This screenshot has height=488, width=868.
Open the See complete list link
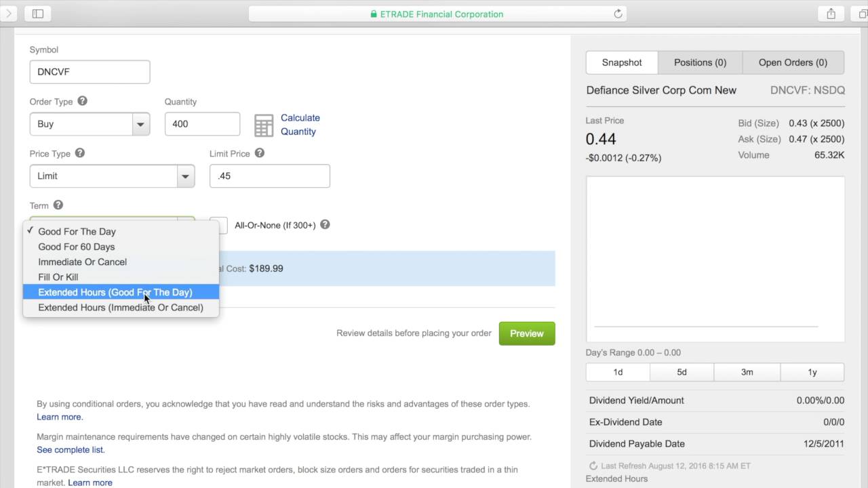[x=71, y=449]
